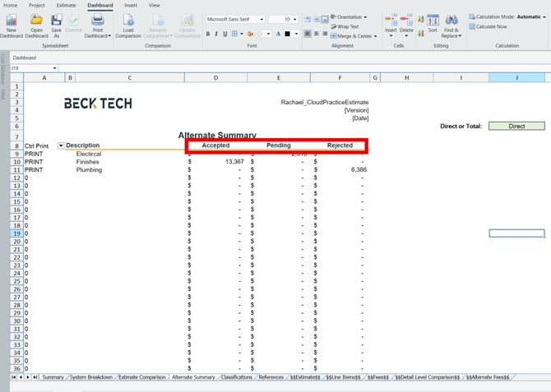Open the Calculation Mode dropdown
This screenshot has height=392, width=551.
pyautogui.click(x=544, y=16)
